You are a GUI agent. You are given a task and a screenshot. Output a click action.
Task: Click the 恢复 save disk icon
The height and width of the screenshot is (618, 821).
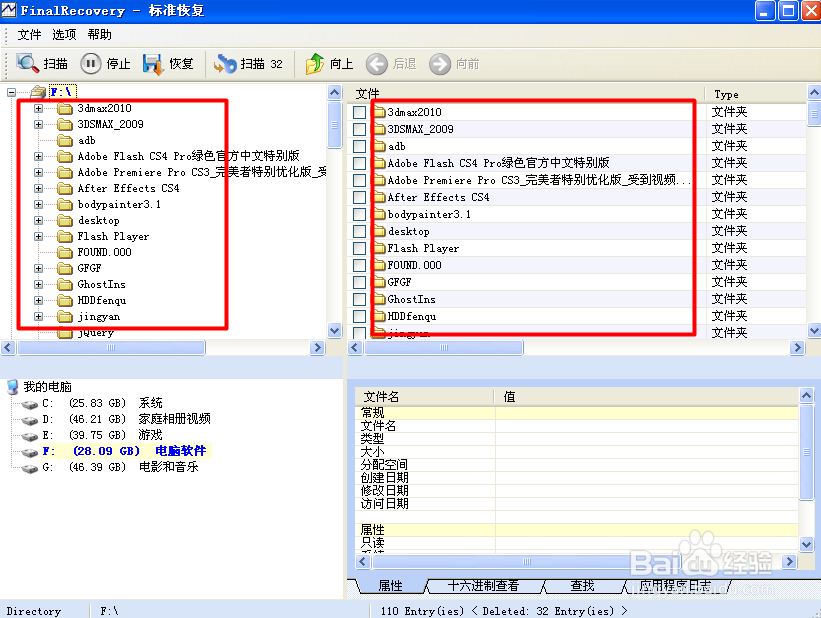click(x=153, y=64)
